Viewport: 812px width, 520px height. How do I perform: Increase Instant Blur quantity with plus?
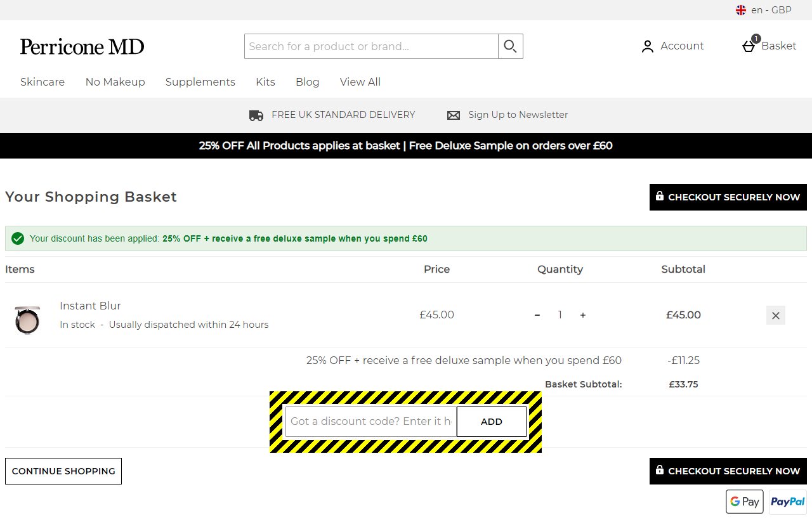pos(583,315)
